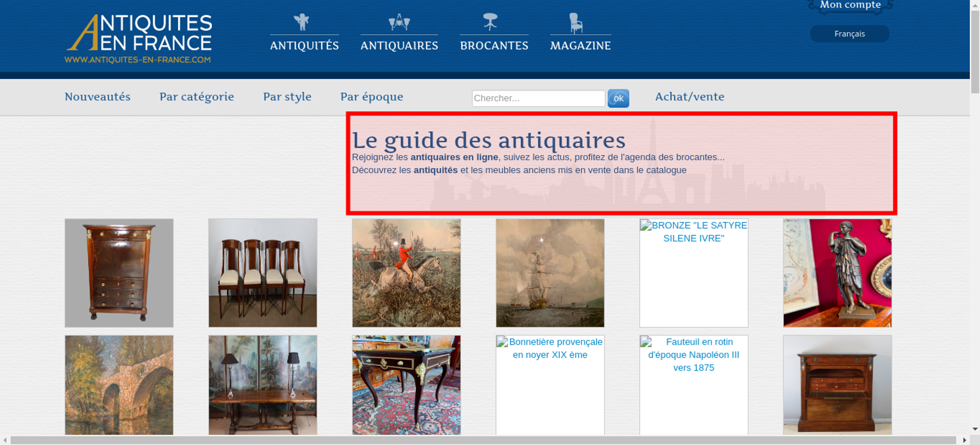Open the Par catégorie menu
Viewport: 980px width, 445px height.
(x=196, y=97)
